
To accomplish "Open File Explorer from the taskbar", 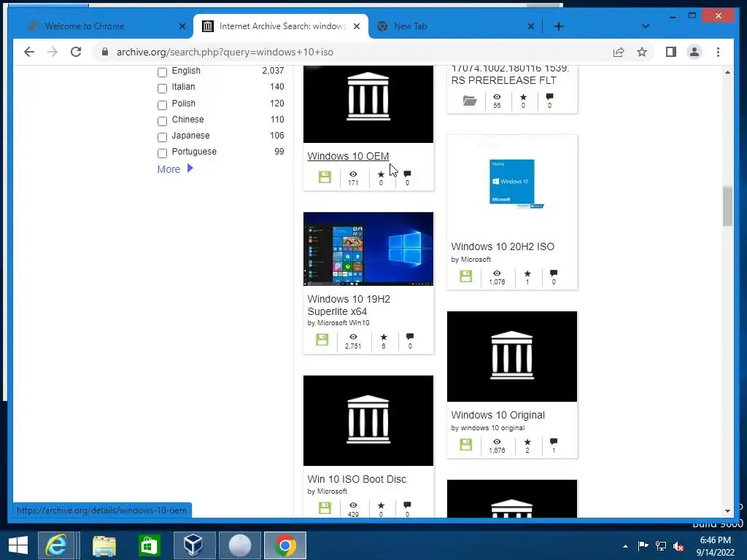I will [x=104, y=545].
